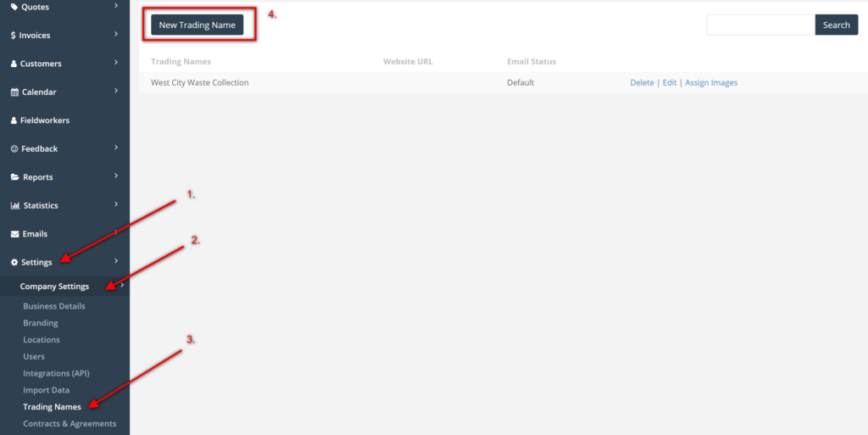Screen dimensions: 868x435
Task: Expand the Calendar menu chevron
Action: [x=116, y=90]
